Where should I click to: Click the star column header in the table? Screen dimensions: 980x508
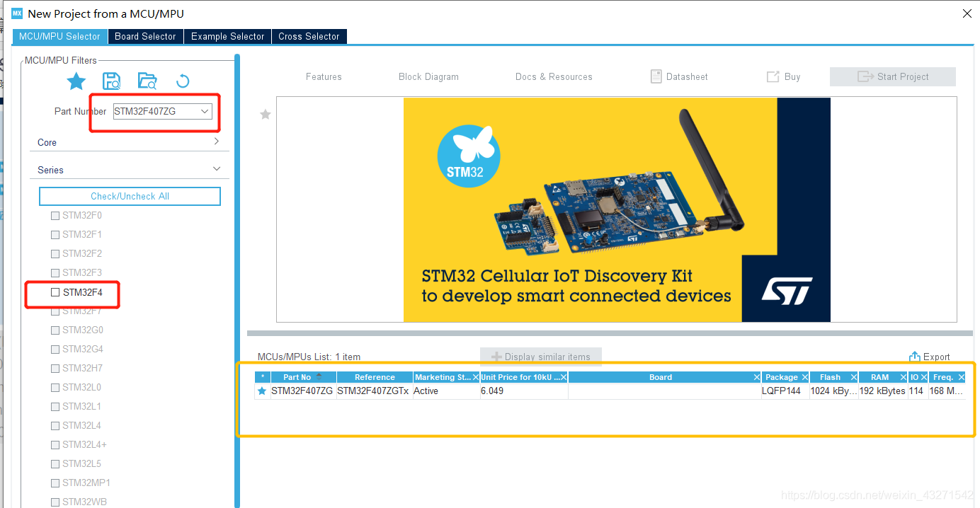tap(263, 377)
